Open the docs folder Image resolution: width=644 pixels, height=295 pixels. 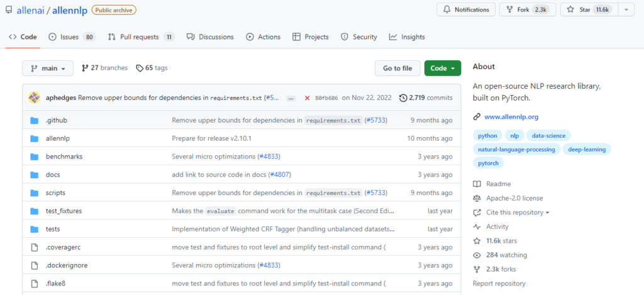(x=53, y=175)
